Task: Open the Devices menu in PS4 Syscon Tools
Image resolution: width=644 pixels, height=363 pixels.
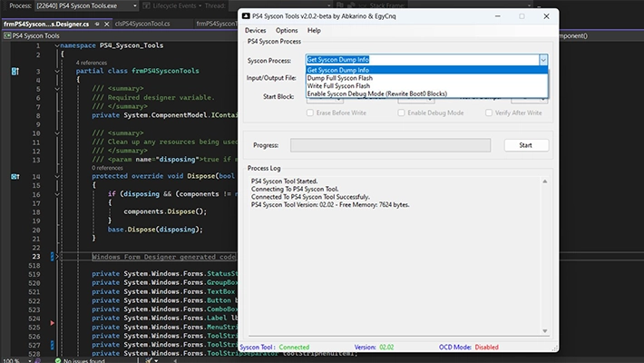Action: tap(255, 31)
